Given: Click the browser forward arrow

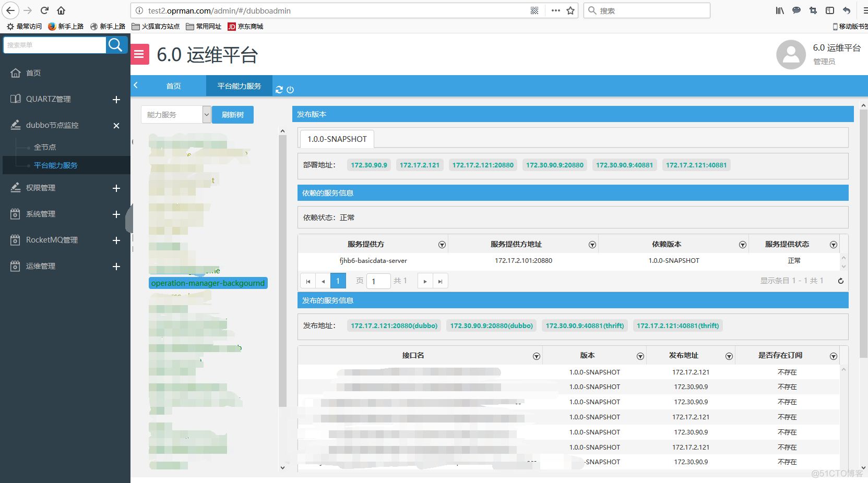Looking at the screenshot, I should pyautogui.click(x=28, y=10).
